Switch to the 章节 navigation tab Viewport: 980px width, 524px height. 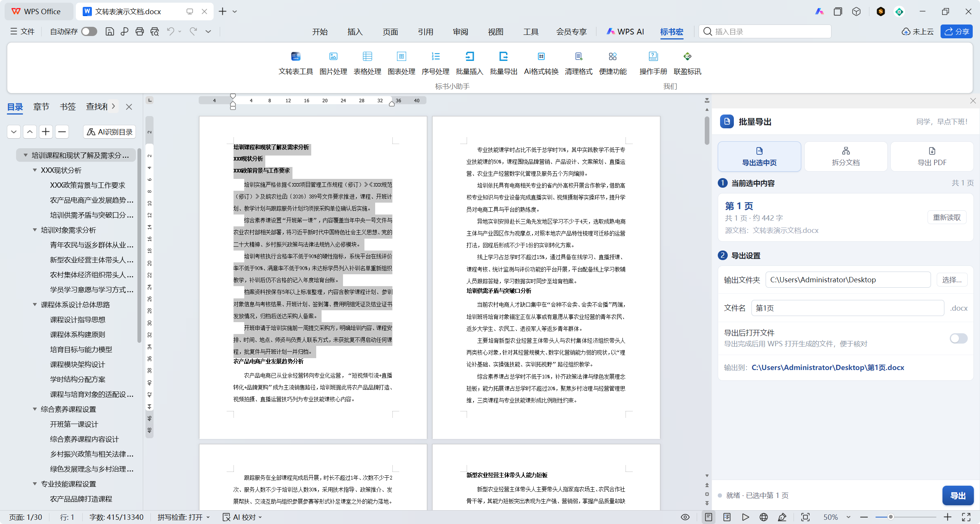(x=41, y=107)
